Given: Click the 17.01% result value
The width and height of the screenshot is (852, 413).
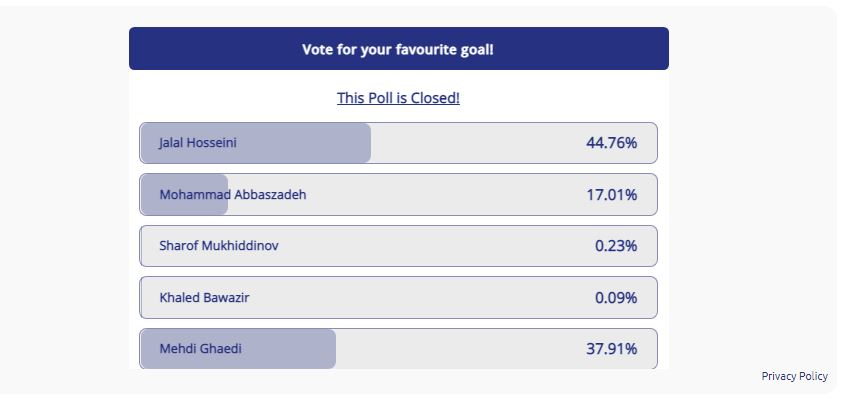Looking at the screenshot, I should pyautogui.click(x=611, y=195).
